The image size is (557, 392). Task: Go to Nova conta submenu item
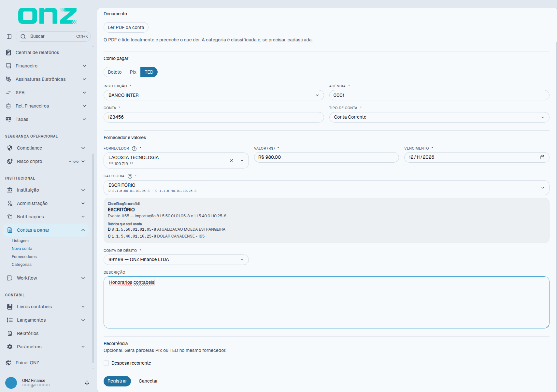[x=22, y=249]
